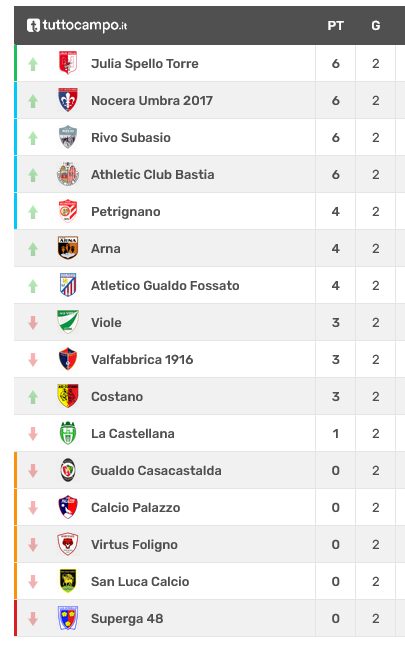Click the San Luca Calcio badge
Screen dimensions: 405x647
coord(68,581)
